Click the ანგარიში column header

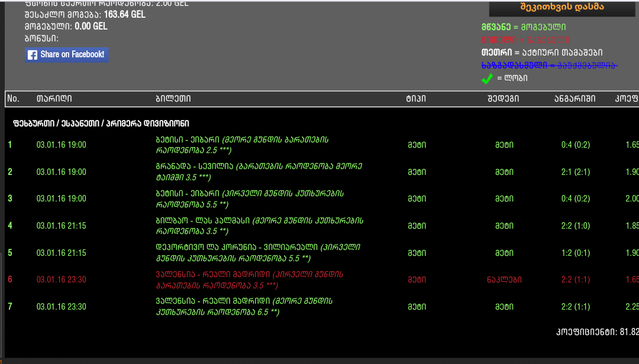click(575, 99)
